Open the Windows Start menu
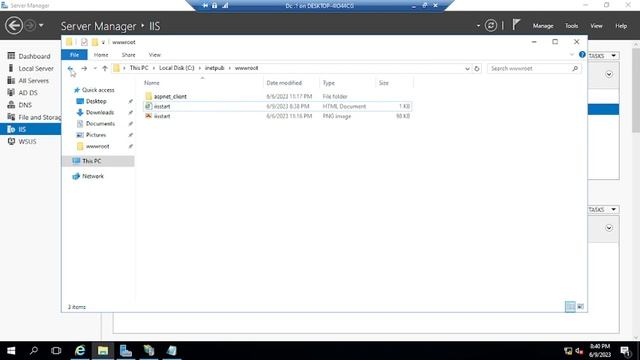The height and width of the screenshot is (360, 640). pyautogui.click(x=11, y=351)
